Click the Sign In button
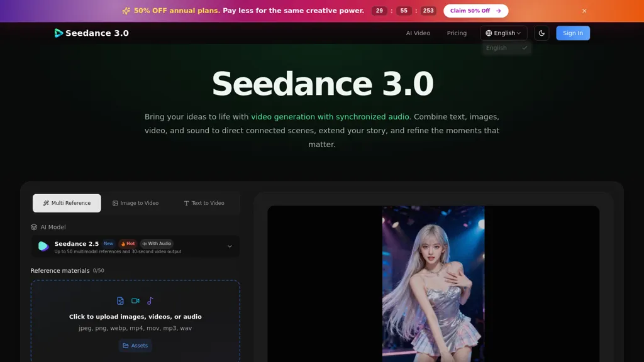Screen dimensions: 644x362 pyautogui.click(x=572, y=33)
